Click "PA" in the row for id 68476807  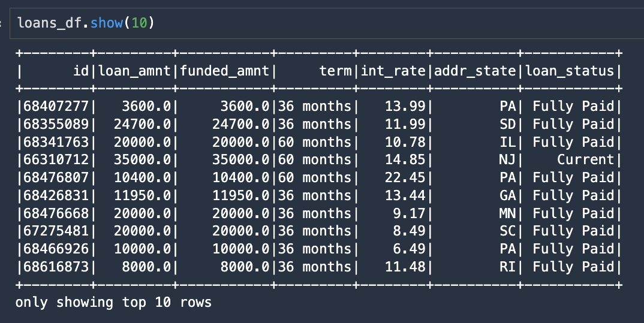click(508, 177)
